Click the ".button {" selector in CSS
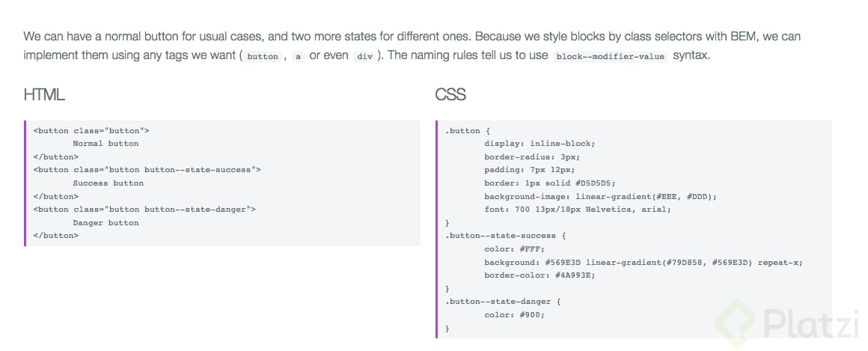This screenshot has width=868, height=351. [468, 130]
